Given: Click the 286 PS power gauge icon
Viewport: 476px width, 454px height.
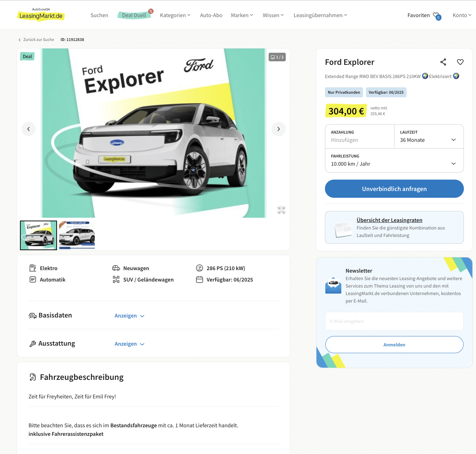Looking at the screenshot, I should 200,268.
